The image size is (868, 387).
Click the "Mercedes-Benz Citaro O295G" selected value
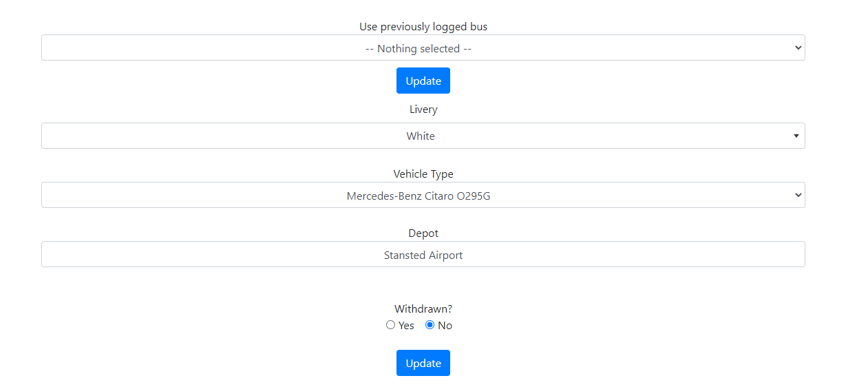click(419, 196)
